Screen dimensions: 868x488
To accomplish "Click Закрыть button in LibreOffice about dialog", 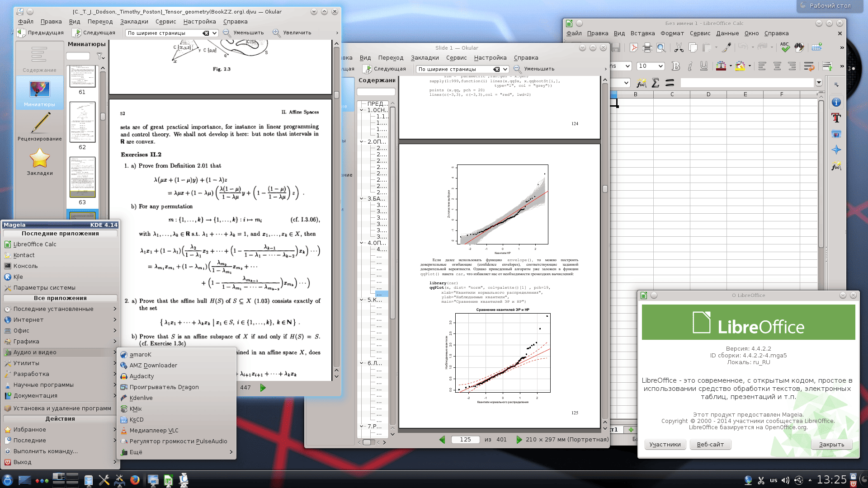I will 831,445.
